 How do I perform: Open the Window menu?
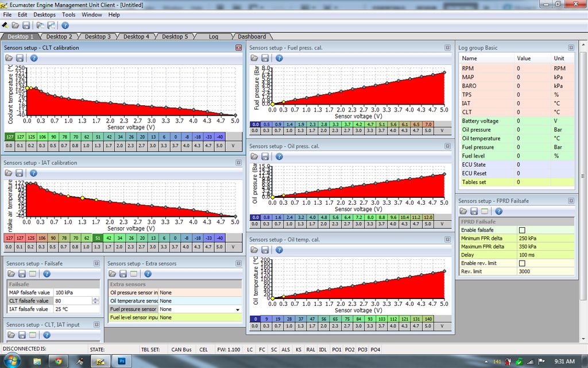(92, 14)
